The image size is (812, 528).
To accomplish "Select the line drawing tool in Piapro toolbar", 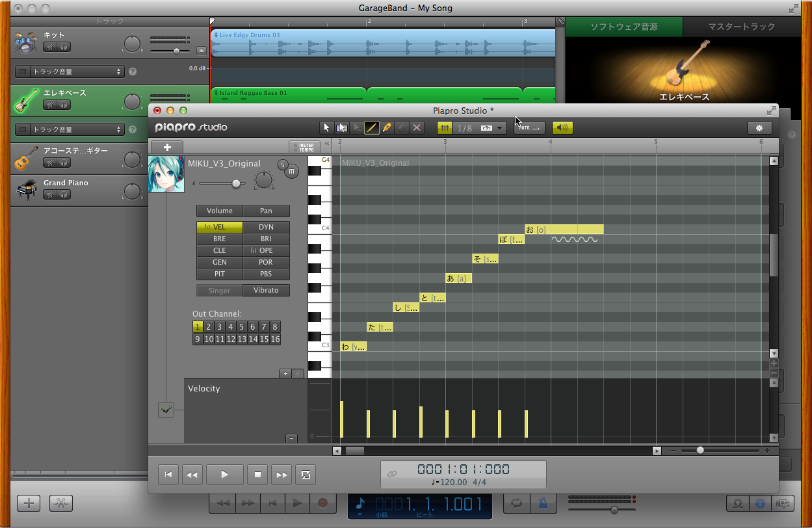I will (x=372, y=127).
